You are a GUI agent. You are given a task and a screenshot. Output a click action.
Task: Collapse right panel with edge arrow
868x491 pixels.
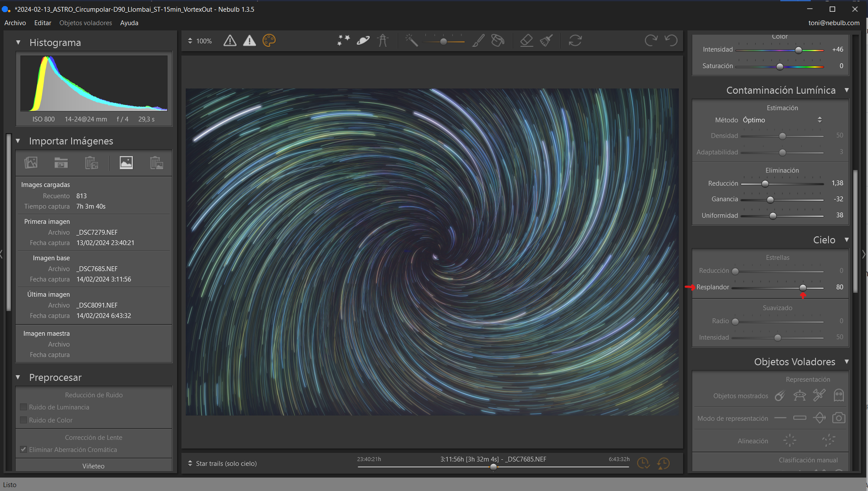point(864,254)
